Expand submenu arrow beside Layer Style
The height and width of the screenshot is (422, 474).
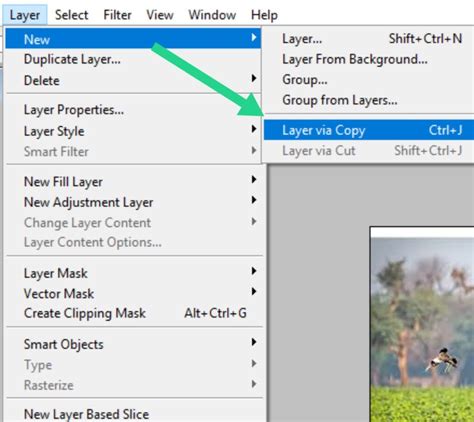point(254,129)
